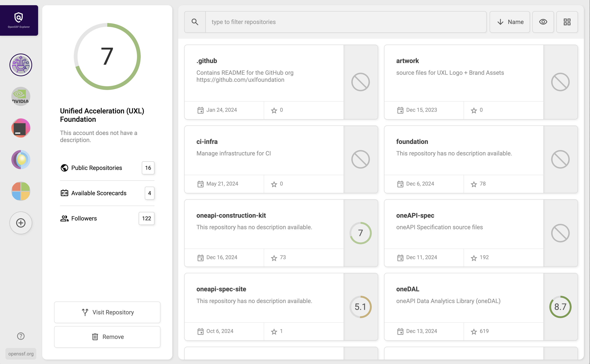Star the oneDAL repository
This screenshot has height=364, width=590.
(474, 331)
